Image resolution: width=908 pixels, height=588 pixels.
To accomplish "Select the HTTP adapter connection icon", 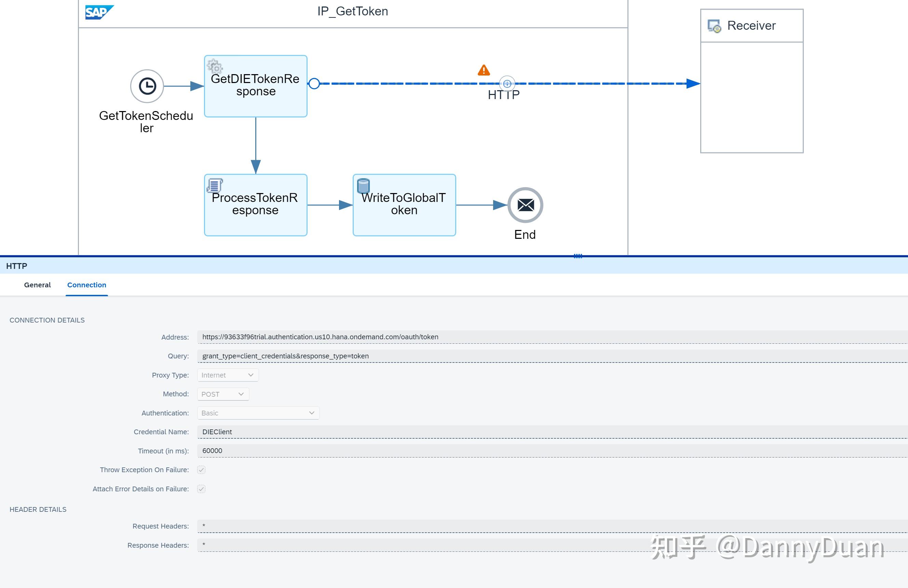I will [507, 84].
